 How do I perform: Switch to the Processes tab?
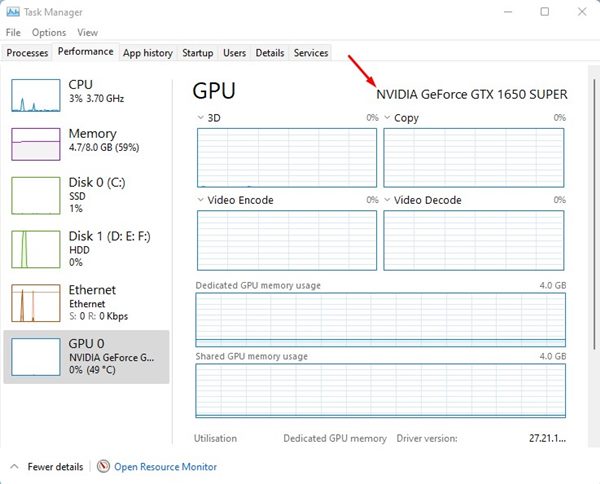coord(27,53)
